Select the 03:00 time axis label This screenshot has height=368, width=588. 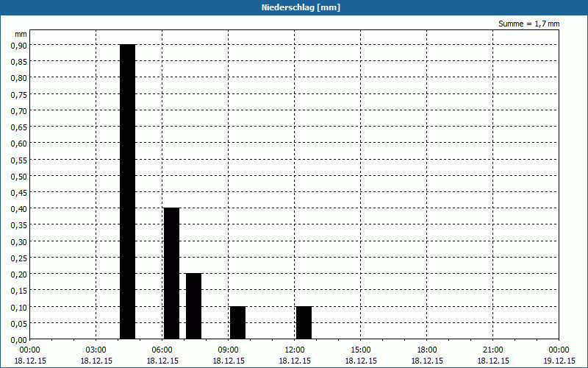[96, 350]
